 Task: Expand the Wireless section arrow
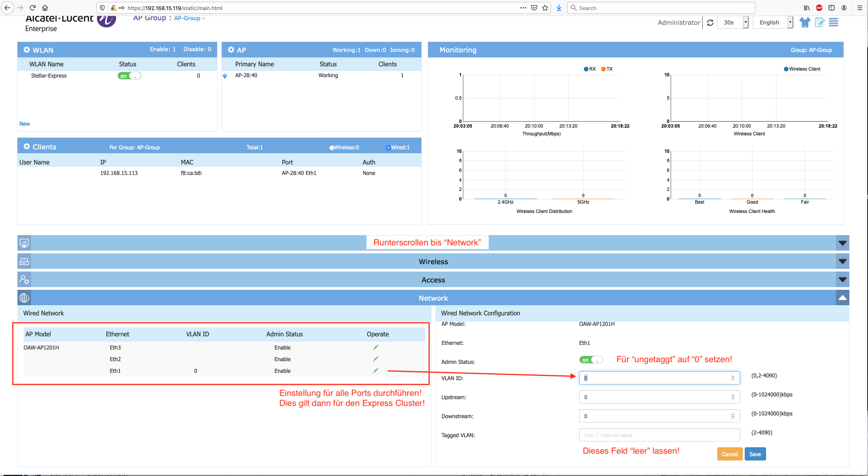842,261
